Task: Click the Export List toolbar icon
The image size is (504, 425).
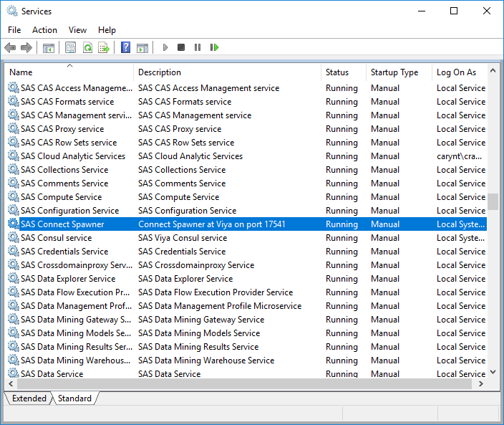Action: click(x=104, y=48)
